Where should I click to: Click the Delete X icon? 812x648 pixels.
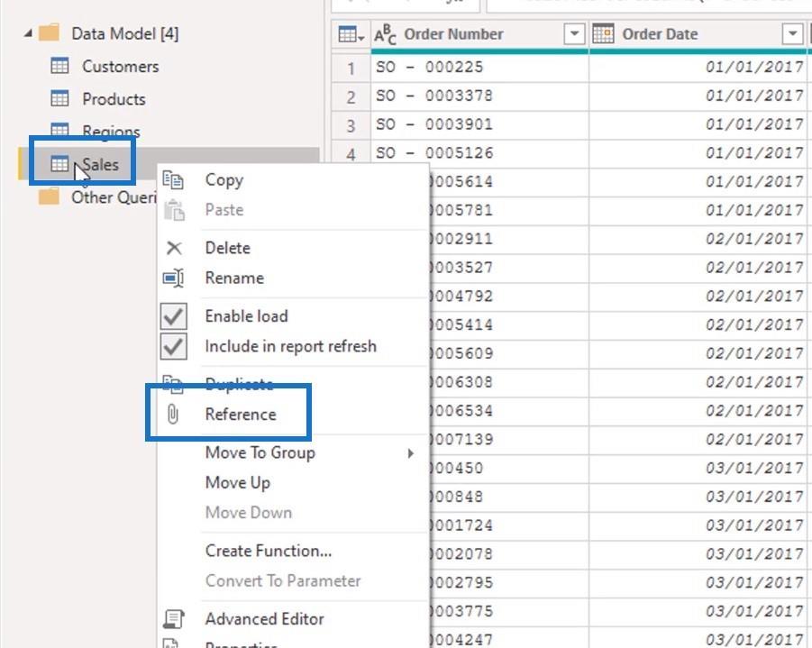point(174,248)
